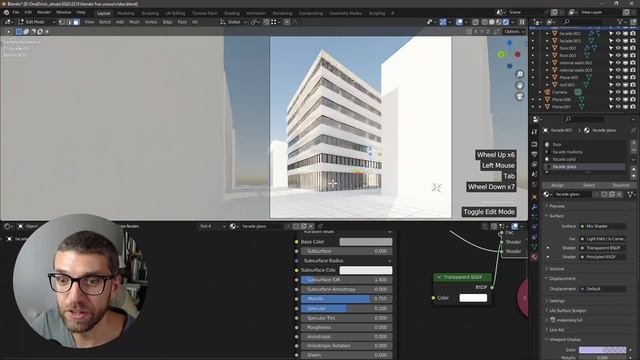Switch to solid viewport shading
This screenshot has width=640, height=360.
[x=491, y=22]
